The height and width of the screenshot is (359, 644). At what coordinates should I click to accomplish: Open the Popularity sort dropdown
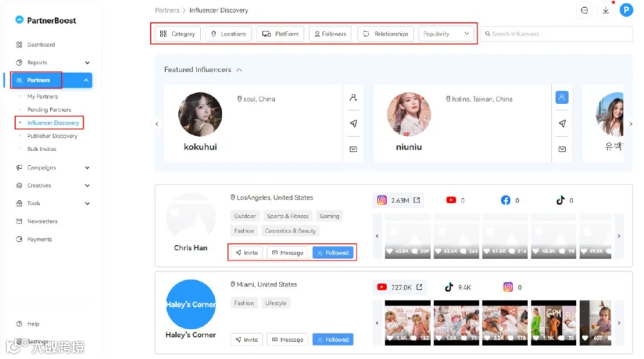point(446,34)
